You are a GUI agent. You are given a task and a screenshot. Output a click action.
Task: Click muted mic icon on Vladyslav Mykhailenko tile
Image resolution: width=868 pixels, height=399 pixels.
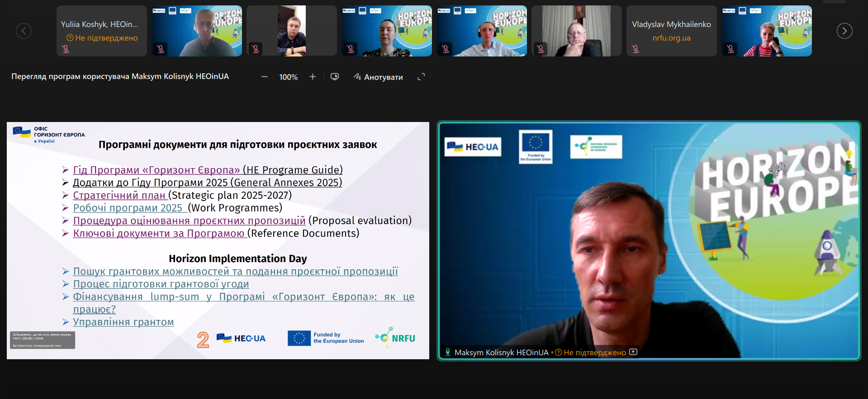(x=636, y=49)
